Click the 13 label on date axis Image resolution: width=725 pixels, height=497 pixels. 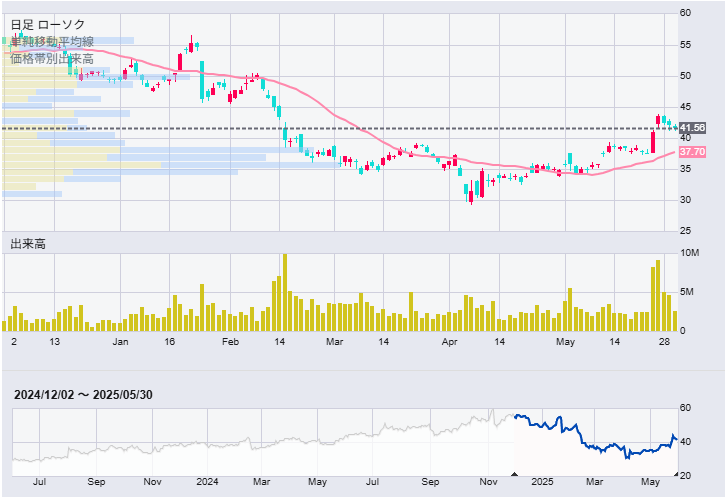click(x=55, y=342)
